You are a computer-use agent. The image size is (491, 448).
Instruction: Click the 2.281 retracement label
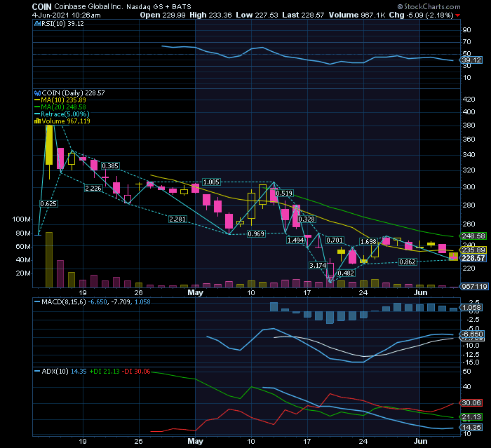177,219
